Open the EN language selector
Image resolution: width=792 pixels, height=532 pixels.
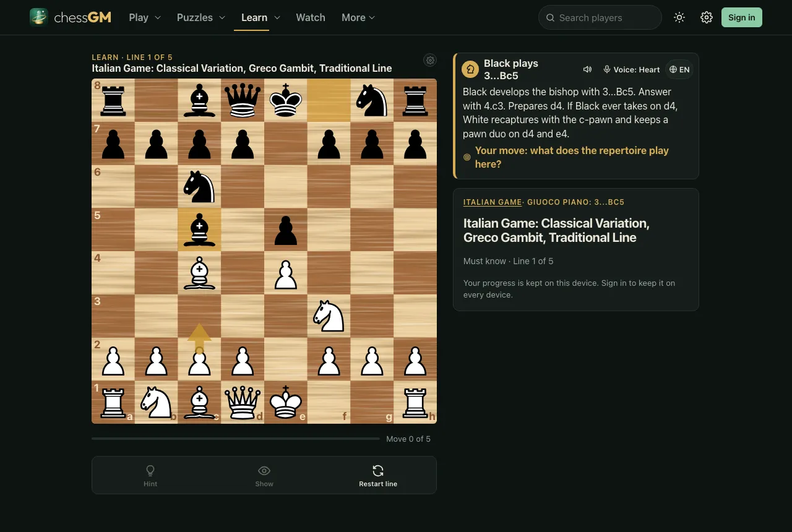[679, 69]
